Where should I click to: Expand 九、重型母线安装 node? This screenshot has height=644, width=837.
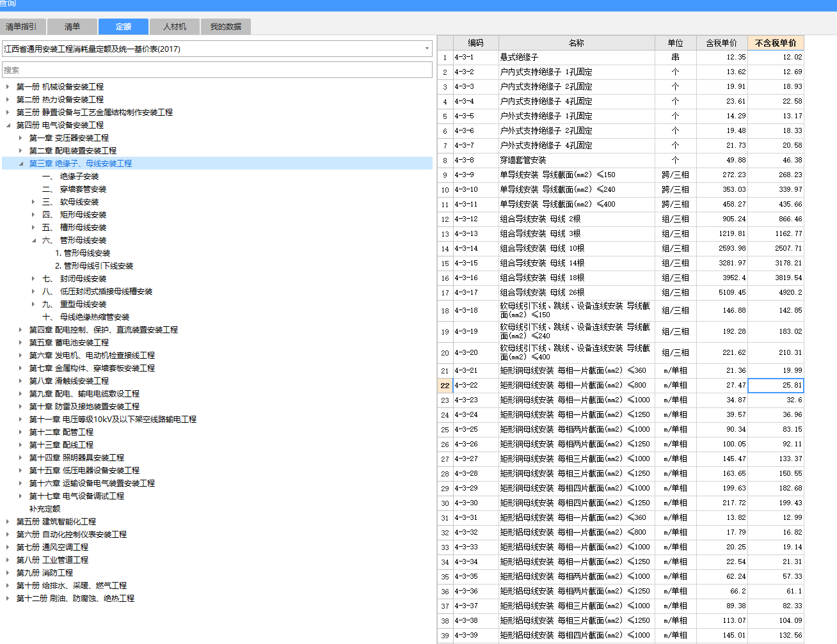(33, 304)
